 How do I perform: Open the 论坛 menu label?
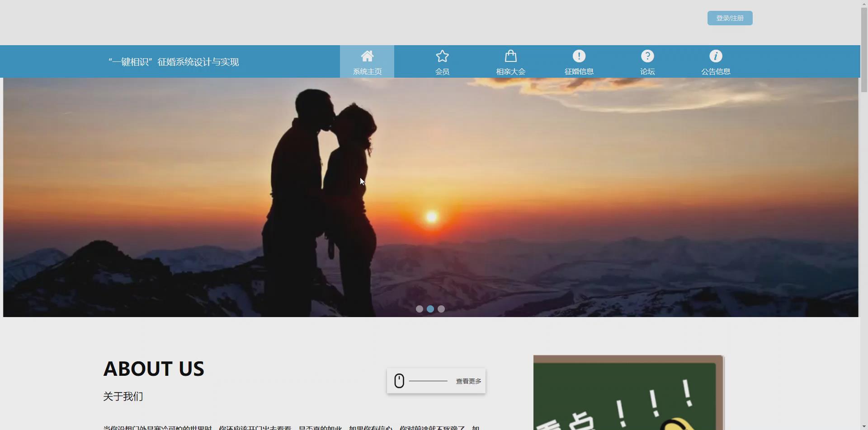(647, 71)
